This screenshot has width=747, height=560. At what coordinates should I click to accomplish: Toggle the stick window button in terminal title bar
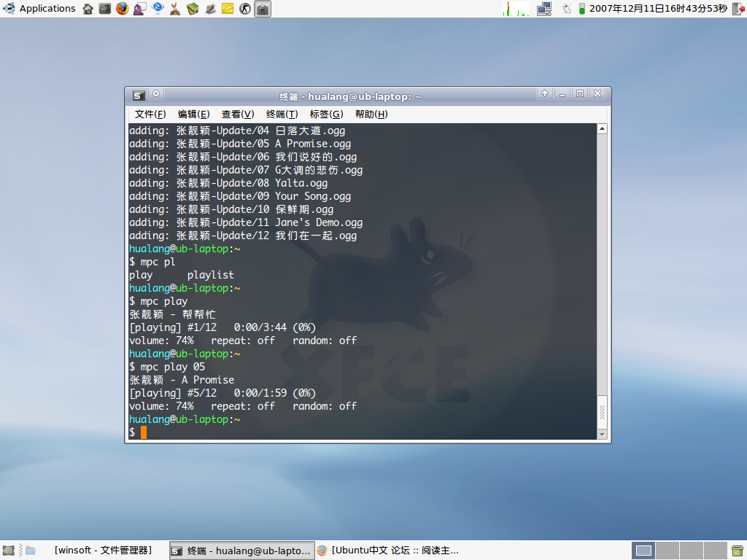coord(156,93)
